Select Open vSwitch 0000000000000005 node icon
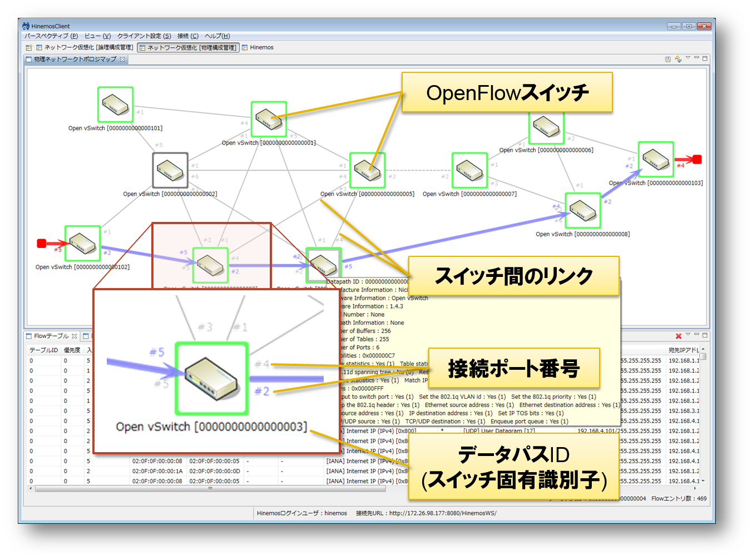Viewport: 752px width, 560px height. pyautogui.click(x=367, y=170)
